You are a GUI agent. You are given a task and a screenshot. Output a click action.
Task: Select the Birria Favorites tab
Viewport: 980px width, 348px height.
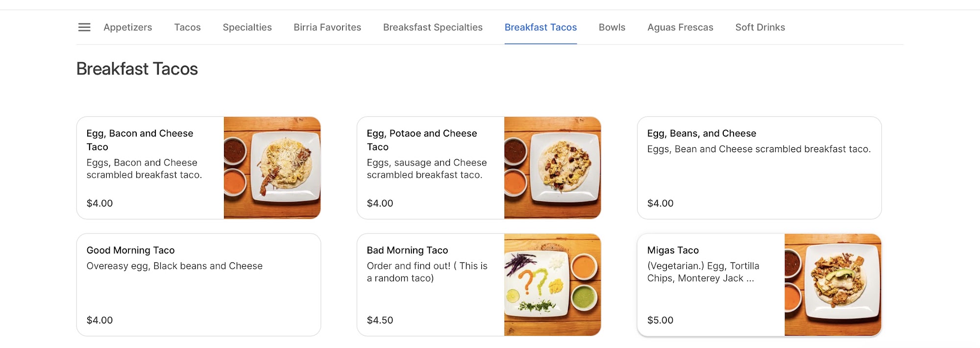click(x=327, y=27)
